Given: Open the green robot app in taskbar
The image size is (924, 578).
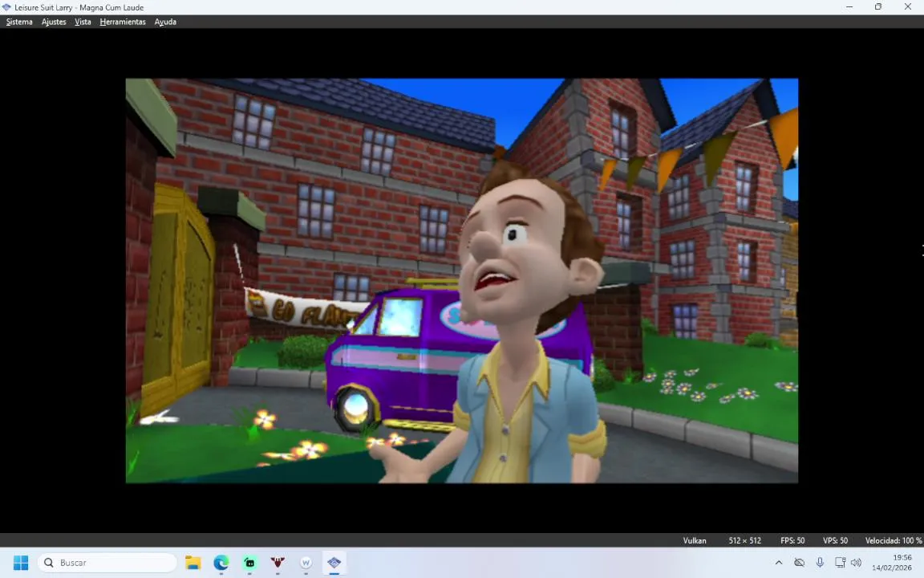Looking at the screenshot, I should pos(249,563).
